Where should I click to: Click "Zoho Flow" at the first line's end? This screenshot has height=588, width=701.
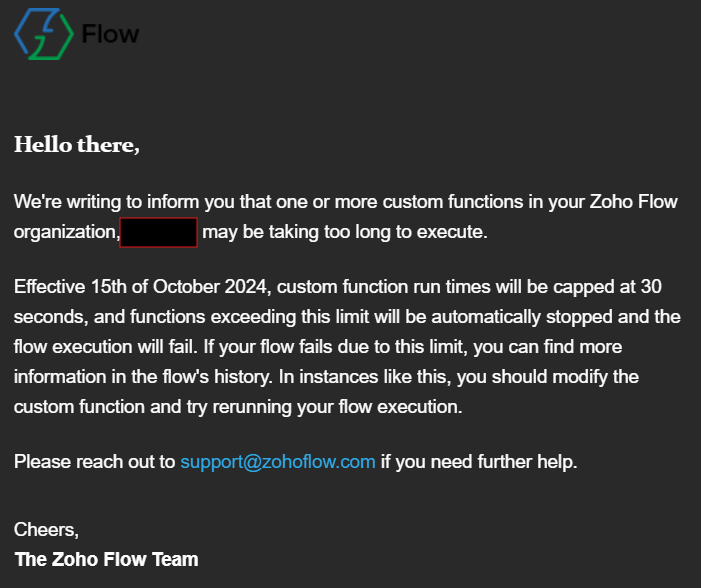coord(633,202)
